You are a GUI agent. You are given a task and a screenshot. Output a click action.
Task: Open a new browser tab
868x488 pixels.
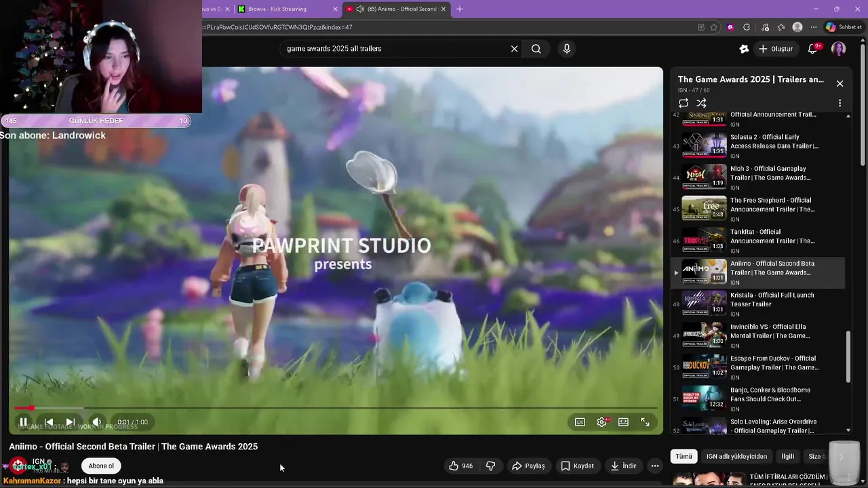coord(460,9)
